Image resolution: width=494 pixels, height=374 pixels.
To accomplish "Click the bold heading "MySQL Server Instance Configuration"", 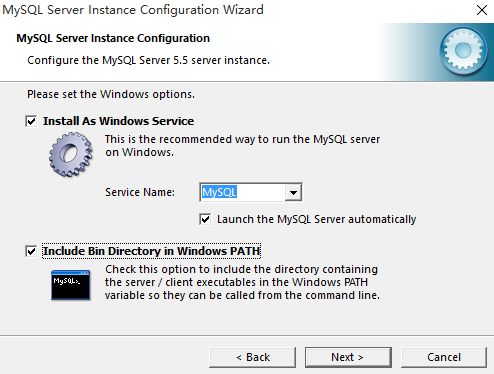I will point(113,38).
